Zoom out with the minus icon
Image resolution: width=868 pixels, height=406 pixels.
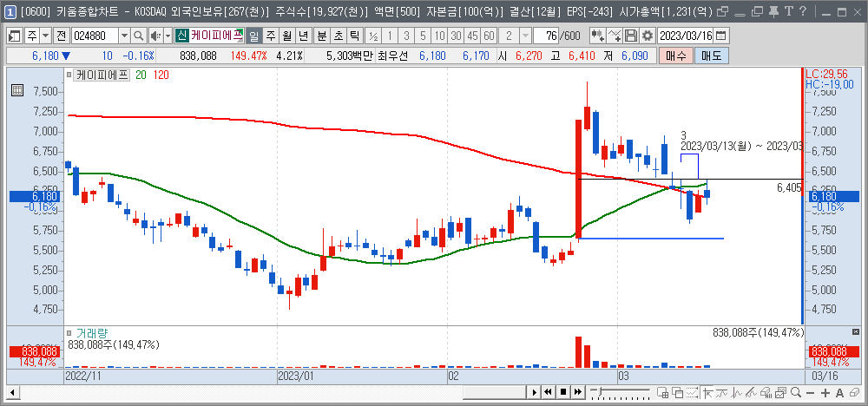pyautogui.click(x=811, y=393)
